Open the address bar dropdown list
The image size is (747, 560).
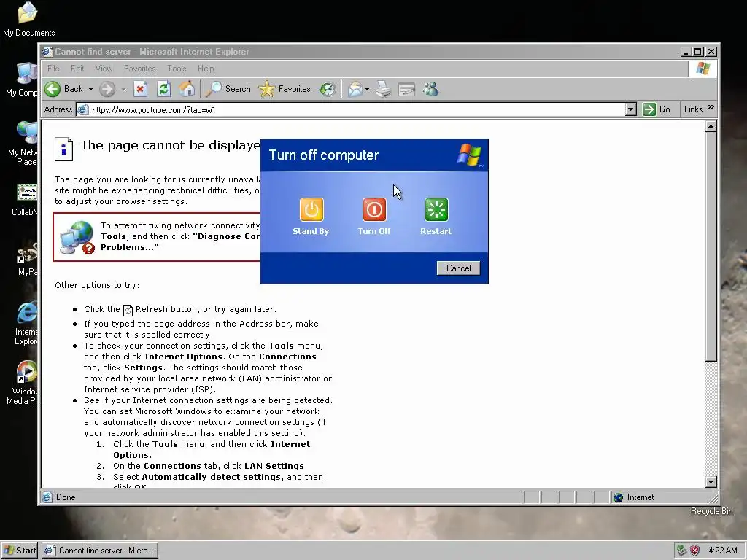pyautogui.click(x=631, y=109)
